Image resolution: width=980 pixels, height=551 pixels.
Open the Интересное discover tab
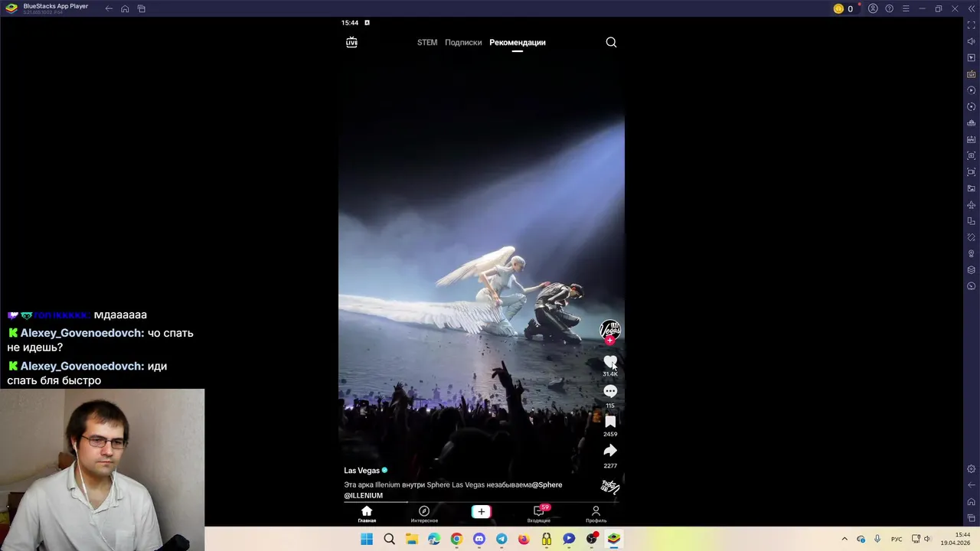coord(424,514)
